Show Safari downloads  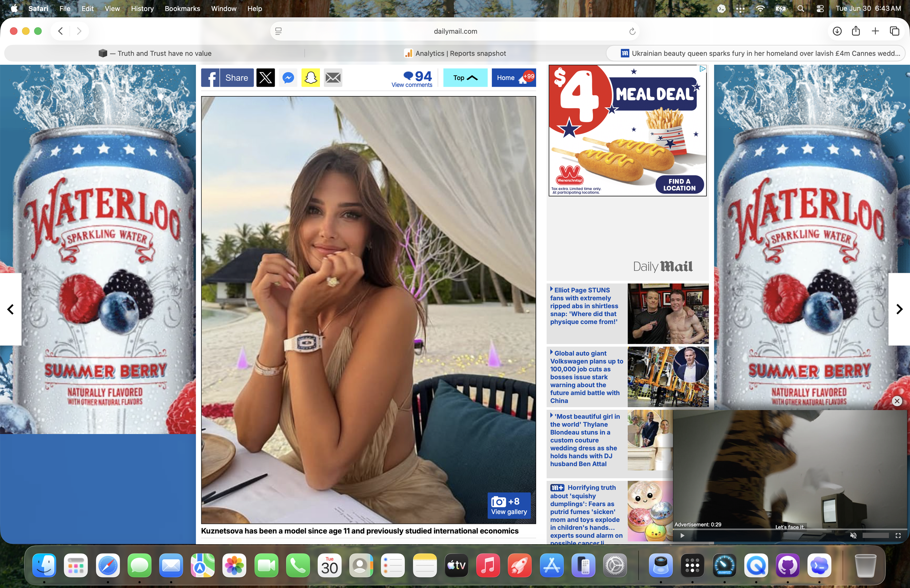837,31
